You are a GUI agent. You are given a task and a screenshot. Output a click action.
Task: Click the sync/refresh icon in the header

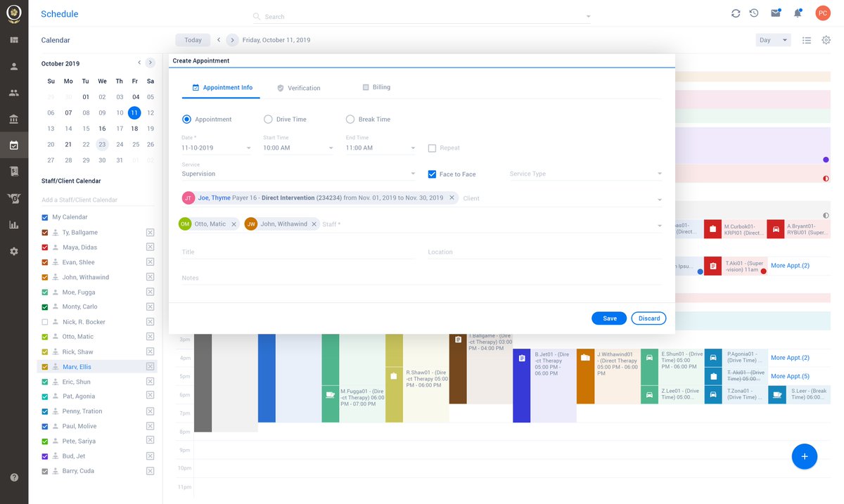[x=736, y=13]
